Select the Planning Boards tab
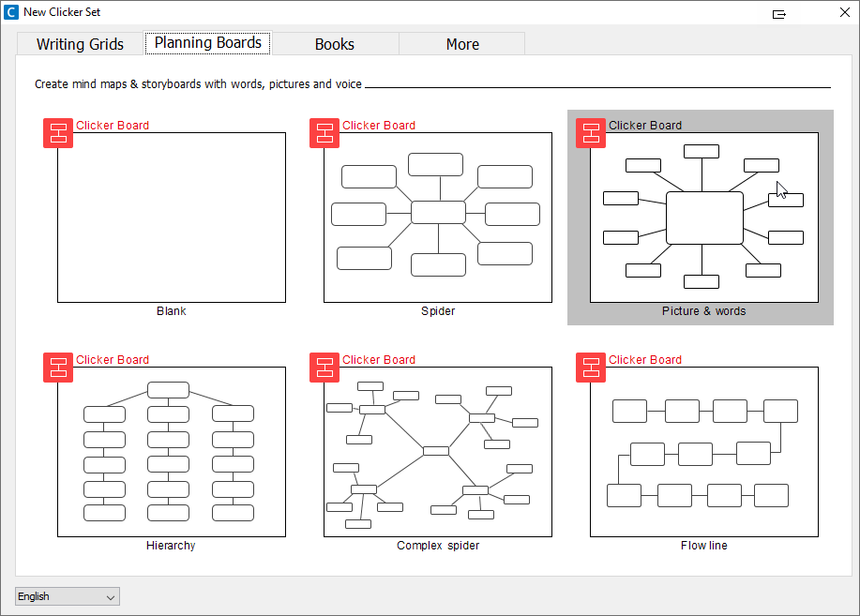This screenshot has height=616, width=860. pyautogui.click(x=208, y=43)
